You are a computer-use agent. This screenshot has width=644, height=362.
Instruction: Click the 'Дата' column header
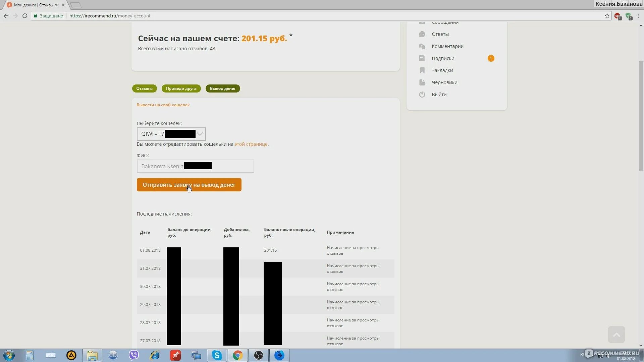coord(145,232)
